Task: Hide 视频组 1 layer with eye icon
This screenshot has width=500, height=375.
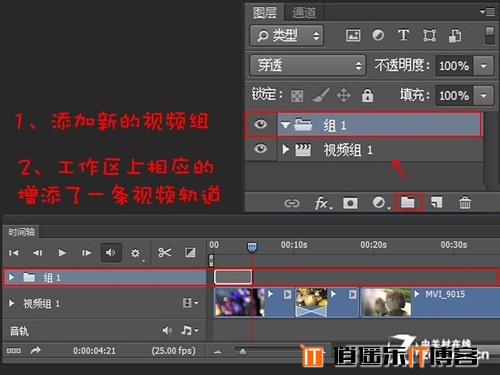Action: click(x=261, y=148)
